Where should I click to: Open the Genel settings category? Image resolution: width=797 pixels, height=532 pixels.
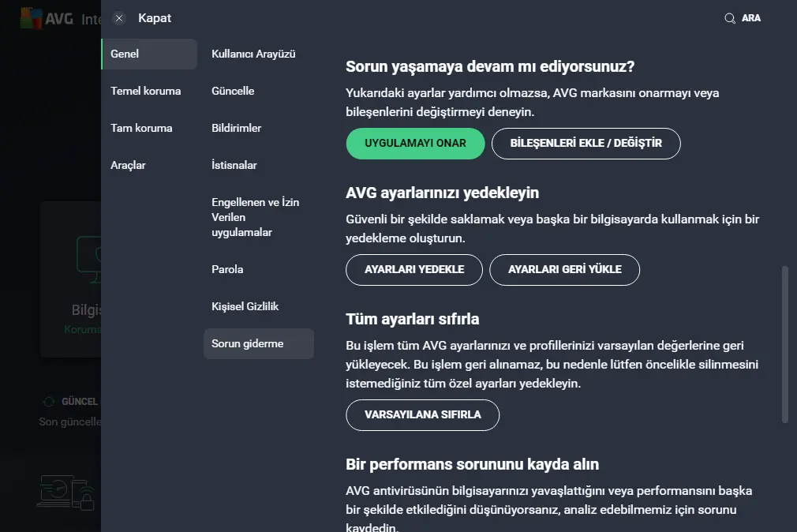(x=149, y=54)
